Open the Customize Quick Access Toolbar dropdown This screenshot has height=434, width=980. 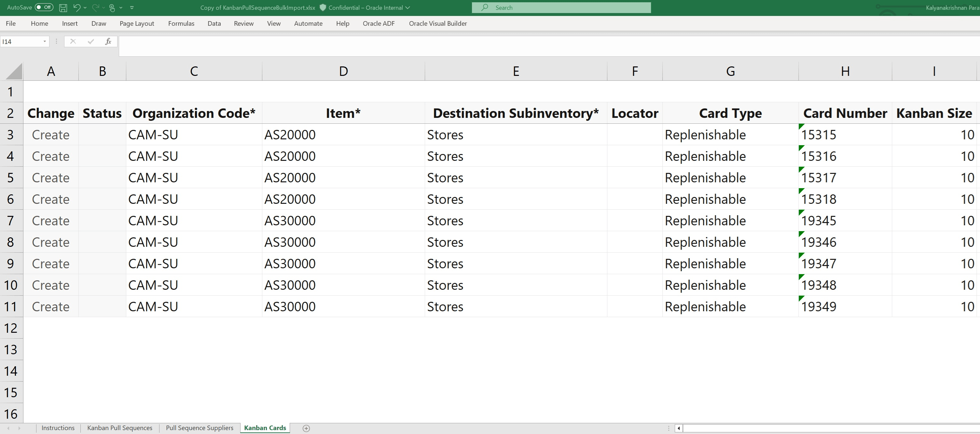(131, 7)
